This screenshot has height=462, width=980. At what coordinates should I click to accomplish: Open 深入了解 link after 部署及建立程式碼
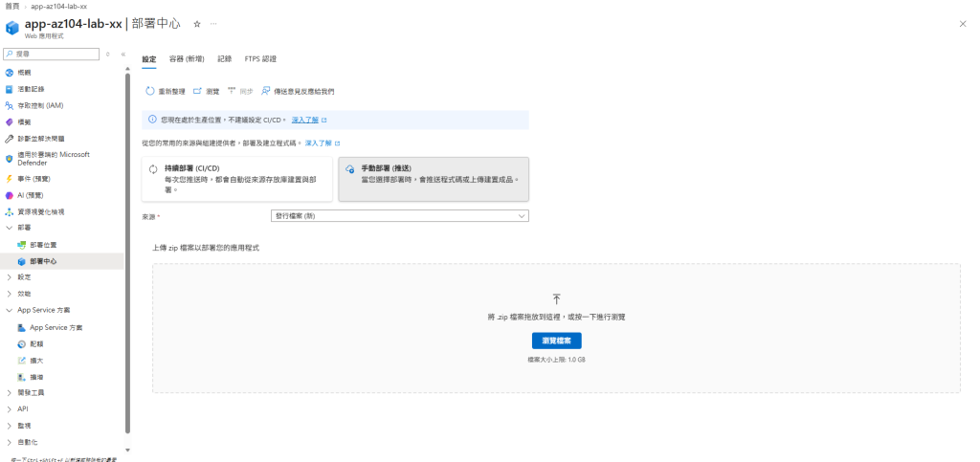(318, 143)
